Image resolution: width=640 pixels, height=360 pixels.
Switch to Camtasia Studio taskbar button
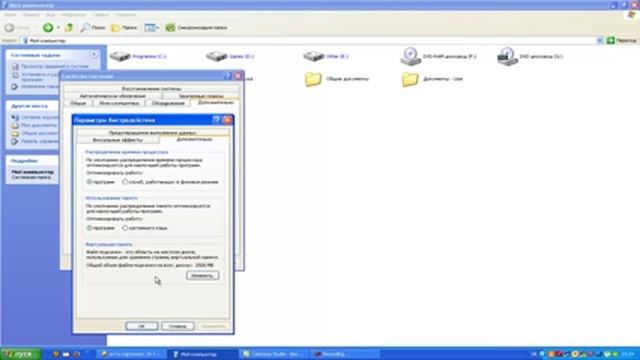tap(273, 354)
